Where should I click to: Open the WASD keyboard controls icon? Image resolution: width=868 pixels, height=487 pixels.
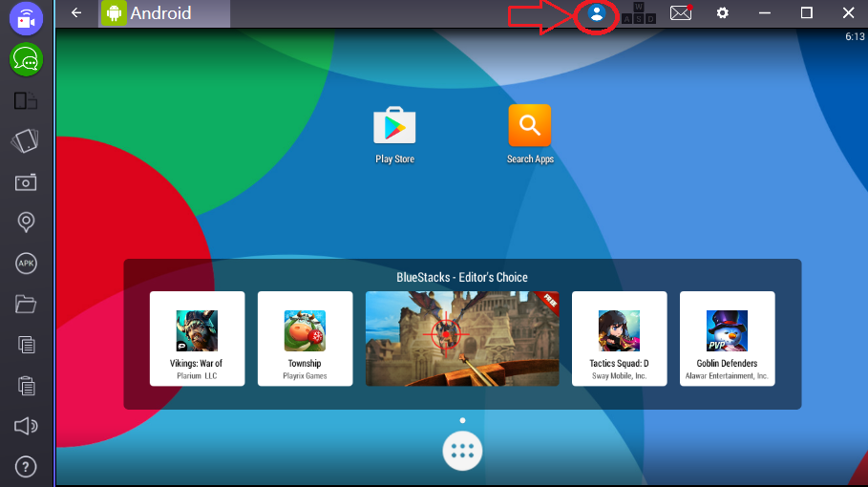pos(638,13)
